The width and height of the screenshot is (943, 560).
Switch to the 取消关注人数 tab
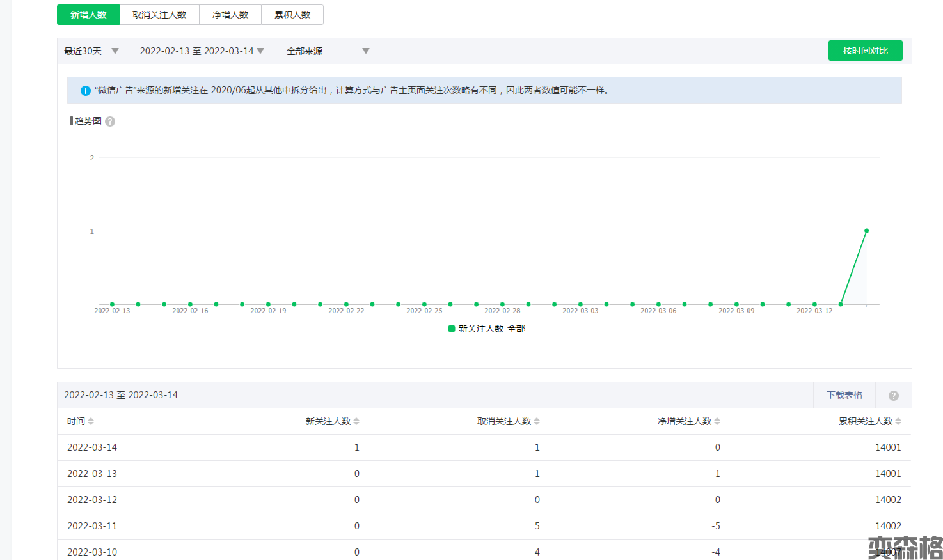pos(159,15)
